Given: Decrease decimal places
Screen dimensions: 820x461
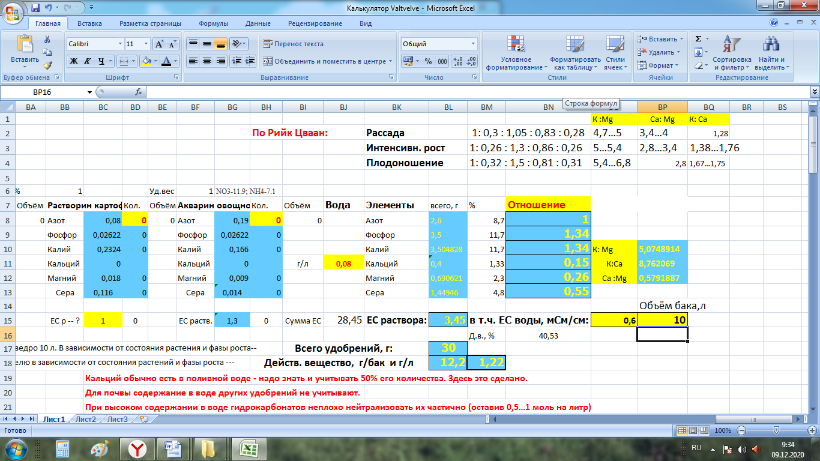Looking at the screenshot, I should [471, 61].
